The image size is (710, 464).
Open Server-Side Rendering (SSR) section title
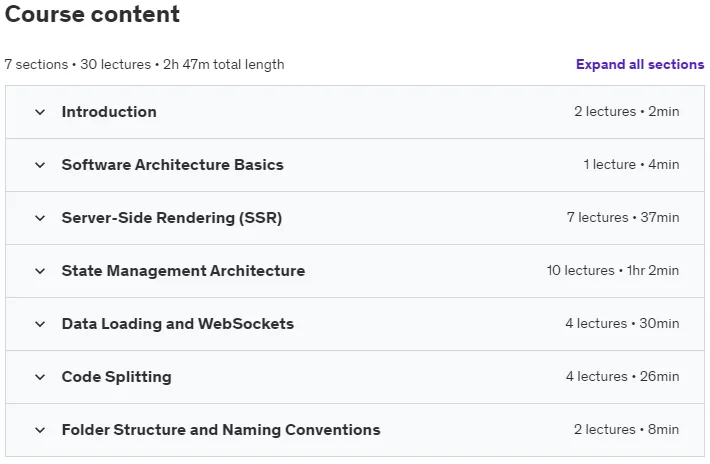(x=172, y=218)
